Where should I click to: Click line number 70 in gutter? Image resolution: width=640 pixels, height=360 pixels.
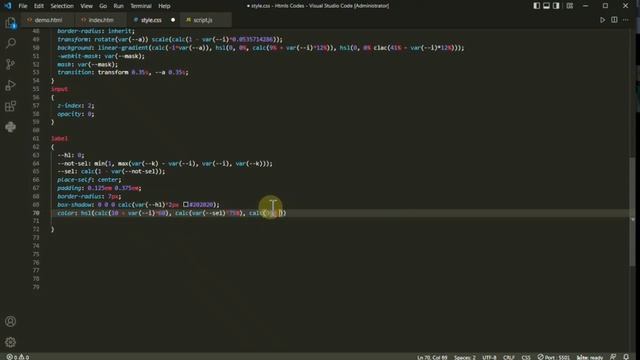(x=36, y=213)
